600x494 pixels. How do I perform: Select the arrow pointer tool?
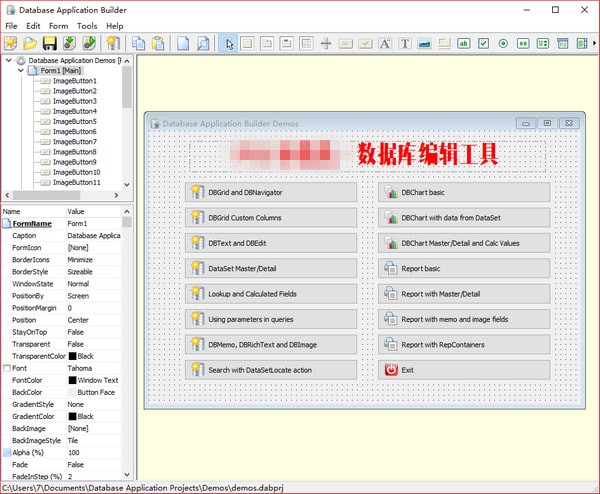(x=229, y=43)
